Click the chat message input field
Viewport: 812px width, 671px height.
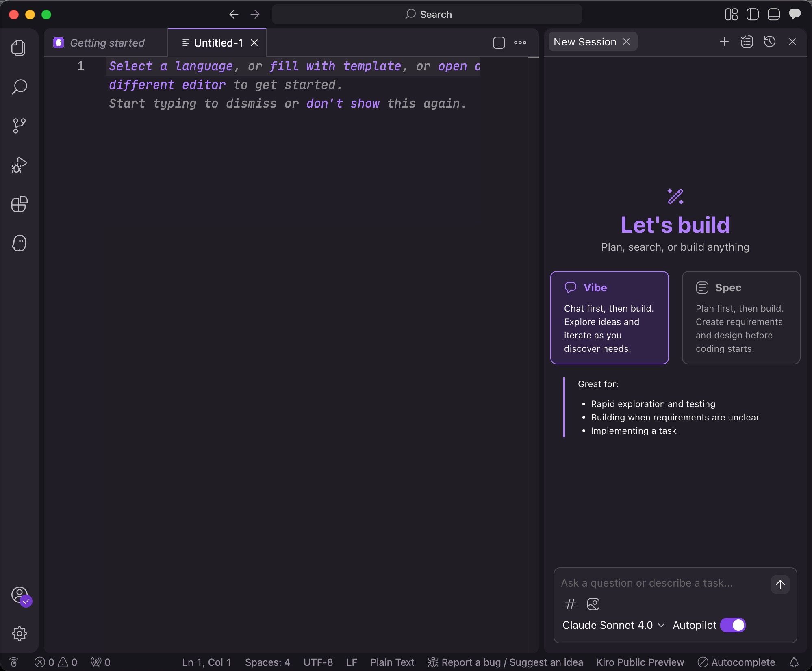[662, 583]
